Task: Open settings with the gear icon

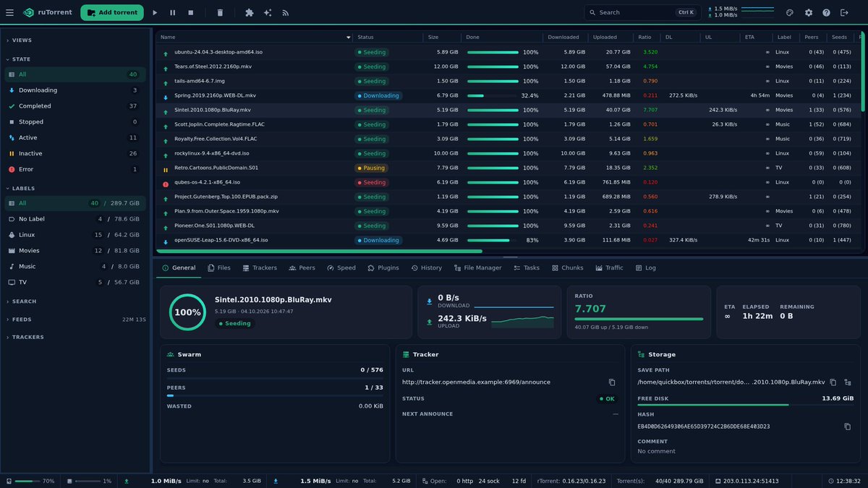Action: coord(809,12)
